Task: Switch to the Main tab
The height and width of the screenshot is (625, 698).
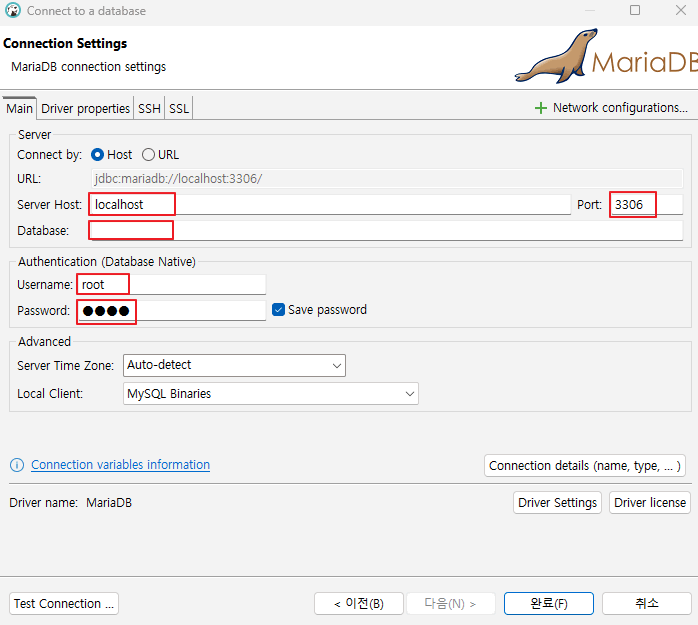Action: (x=19, y=108)
